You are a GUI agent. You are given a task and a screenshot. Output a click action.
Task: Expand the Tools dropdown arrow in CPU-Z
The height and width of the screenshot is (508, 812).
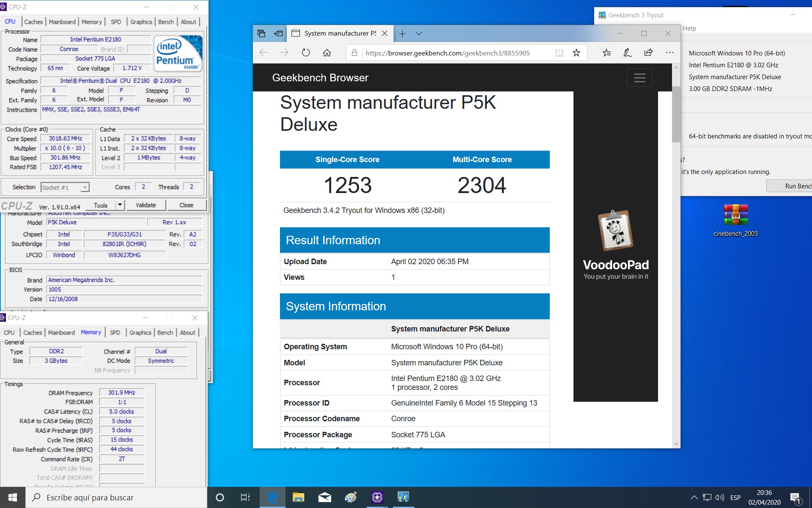pyautogui.click(x=120, y=205)
